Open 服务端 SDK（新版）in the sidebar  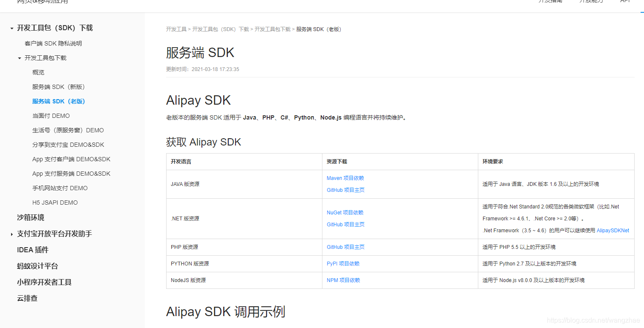59,87
